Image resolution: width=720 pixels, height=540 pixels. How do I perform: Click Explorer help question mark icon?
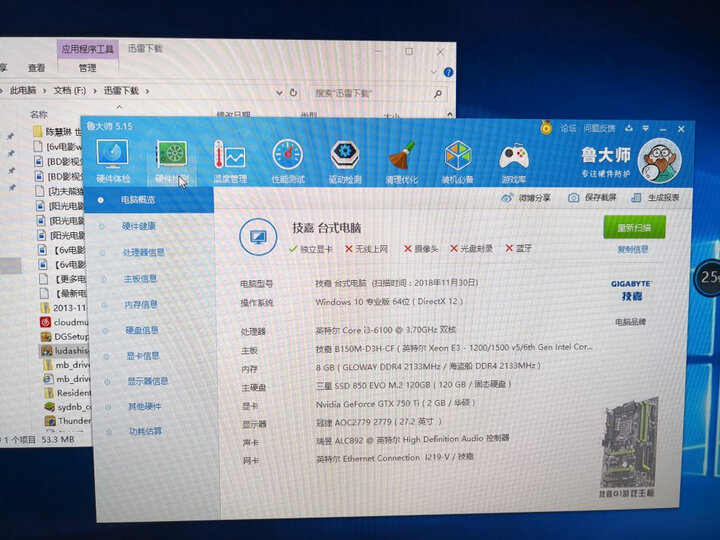(448, 73)
